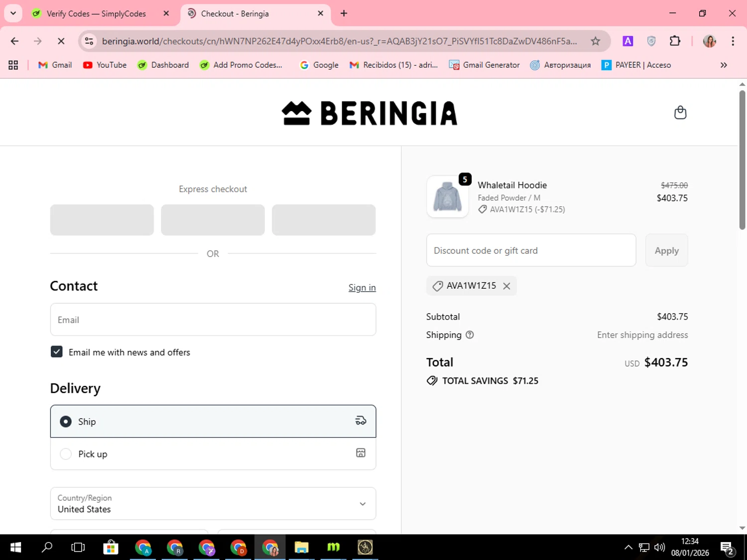747x560 pixels.
Task: Select the Pick up delivery option
Action: point(213,454)
